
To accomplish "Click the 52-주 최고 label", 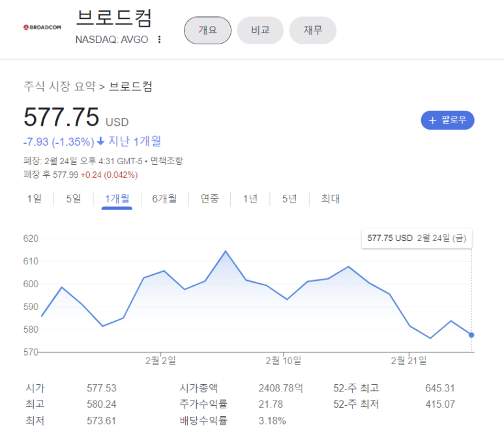I will (x=356, y=388).
